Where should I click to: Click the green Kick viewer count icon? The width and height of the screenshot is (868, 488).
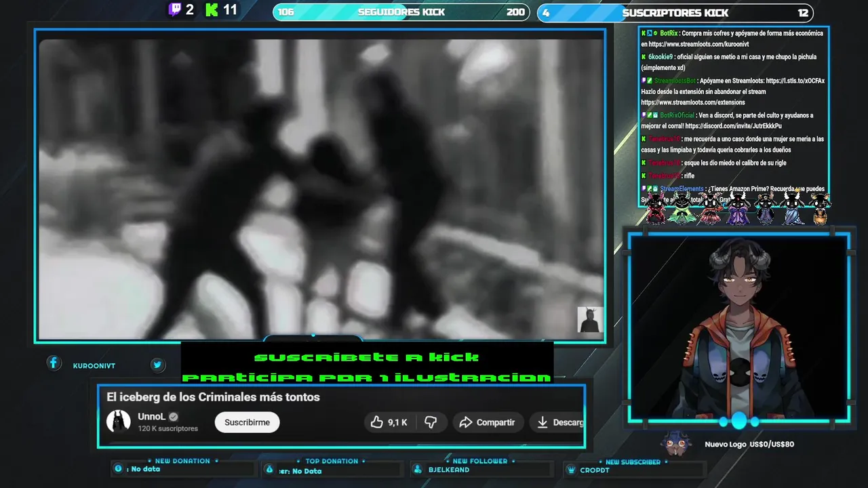212,9
